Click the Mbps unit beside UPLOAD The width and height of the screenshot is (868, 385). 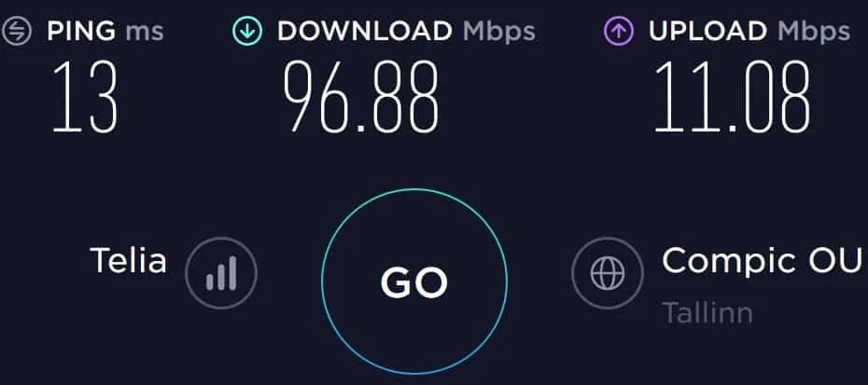pyautogui.click(x=814, y=32)
